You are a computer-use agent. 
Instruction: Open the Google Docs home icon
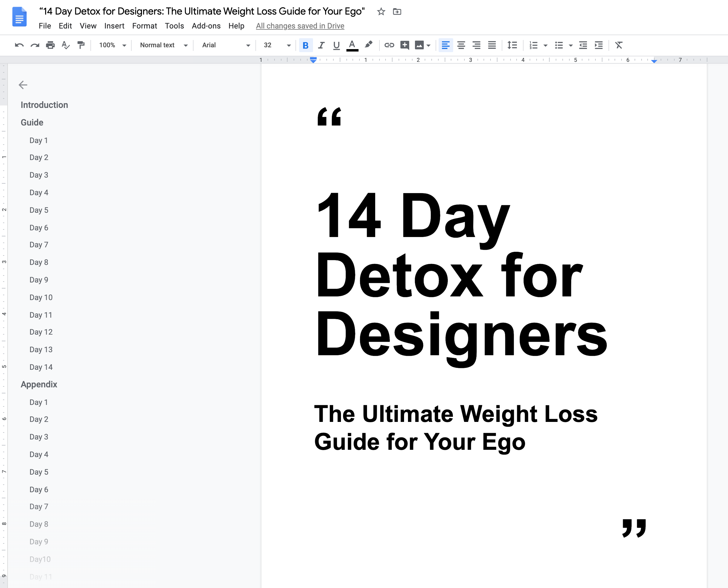tap(19, 17)
